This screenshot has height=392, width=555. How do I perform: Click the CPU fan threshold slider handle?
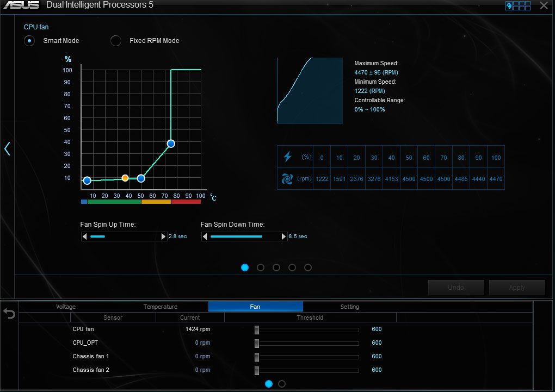coord(257,329)
